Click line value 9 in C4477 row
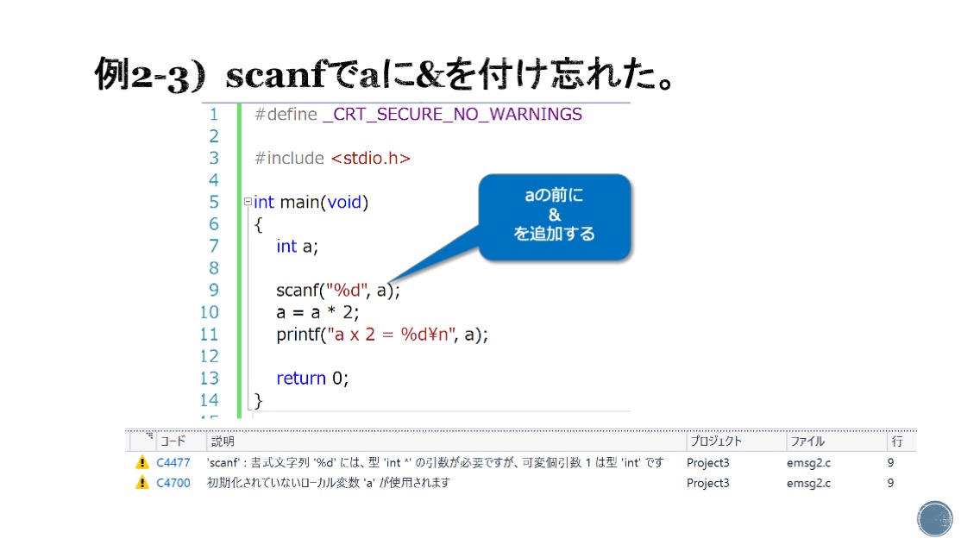This screenshot has width=980, height=551. pyautogui.click(x=890, y=463)
